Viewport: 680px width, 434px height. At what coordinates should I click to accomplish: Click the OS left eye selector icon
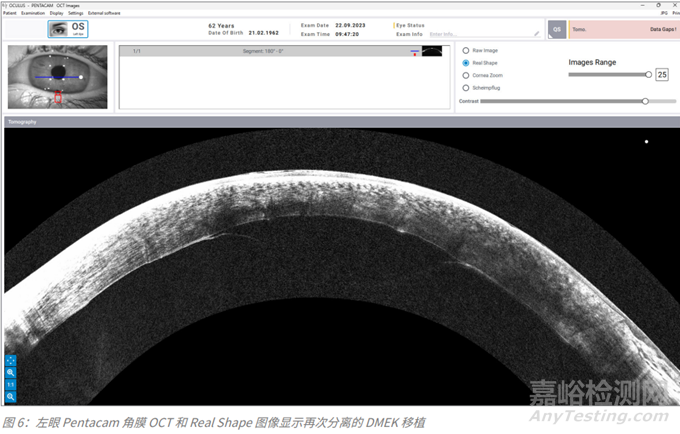(68, 28)
